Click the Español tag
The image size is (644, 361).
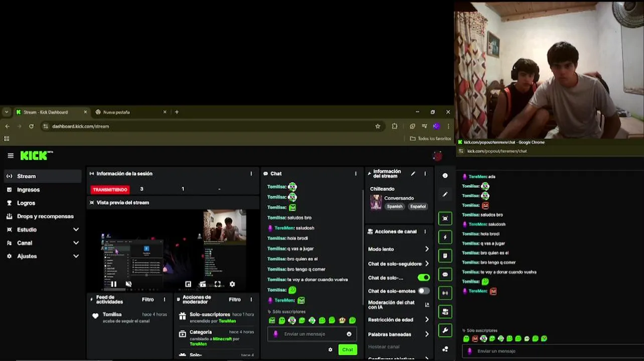click(418, 207)
